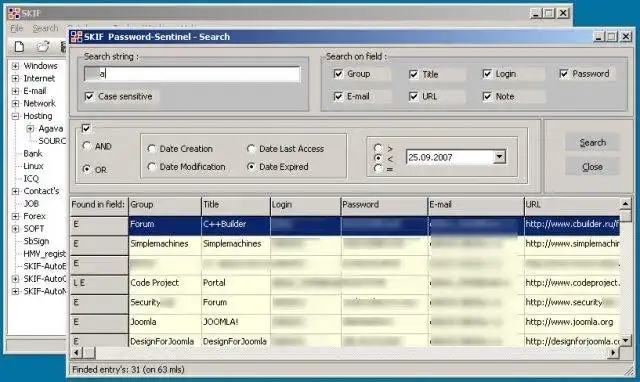640x382 pixels.
Task: Select Date Modification radio option
Action: (151, 167)
